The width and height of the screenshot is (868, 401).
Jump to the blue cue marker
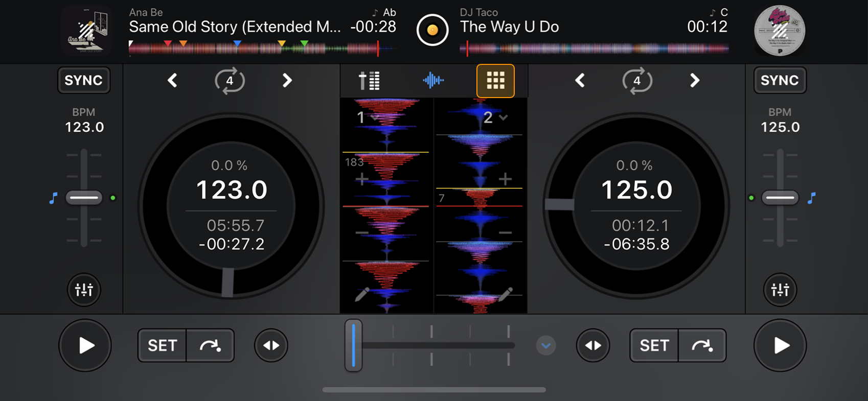[x=237, y=44]
